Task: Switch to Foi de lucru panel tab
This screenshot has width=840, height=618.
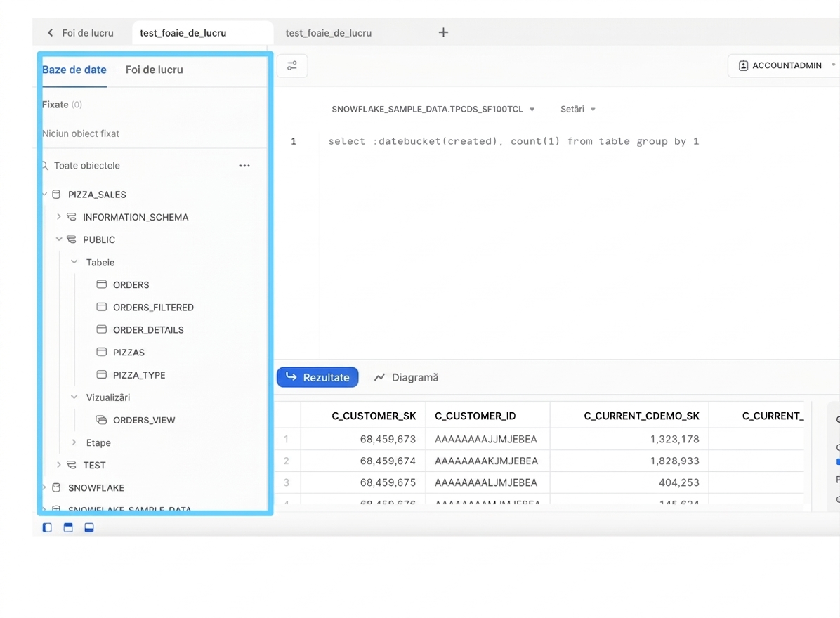Action: (155, 70)
